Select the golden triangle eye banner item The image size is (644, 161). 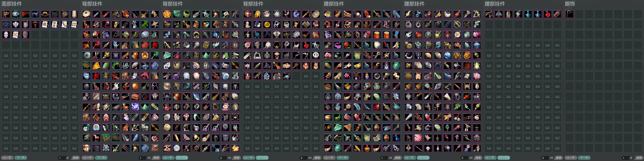pyautogui.click(x=116, y=14)
